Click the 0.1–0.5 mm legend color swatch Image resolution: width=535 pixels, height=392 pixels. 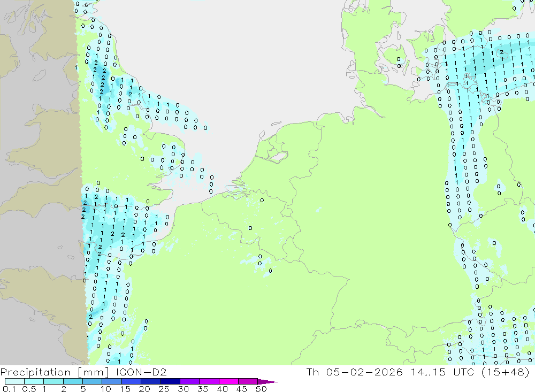point(14,381)
